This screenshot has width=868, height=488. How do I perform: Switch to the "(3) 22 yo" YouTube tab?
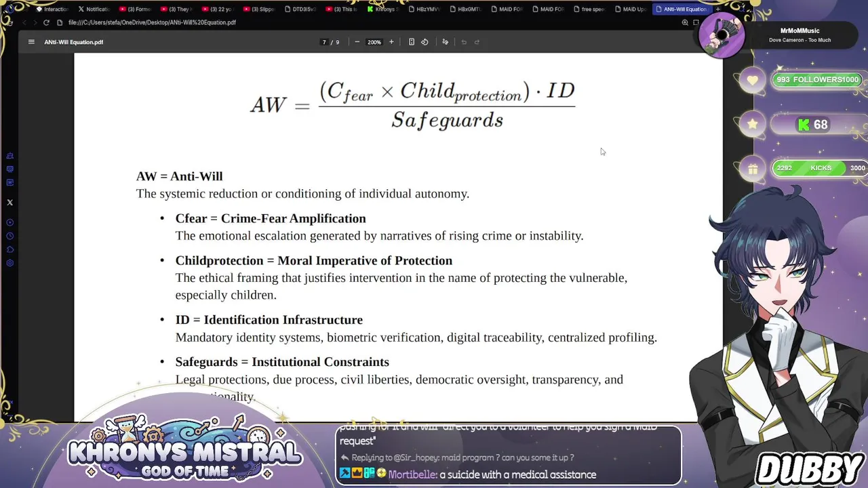pos(217,9)
